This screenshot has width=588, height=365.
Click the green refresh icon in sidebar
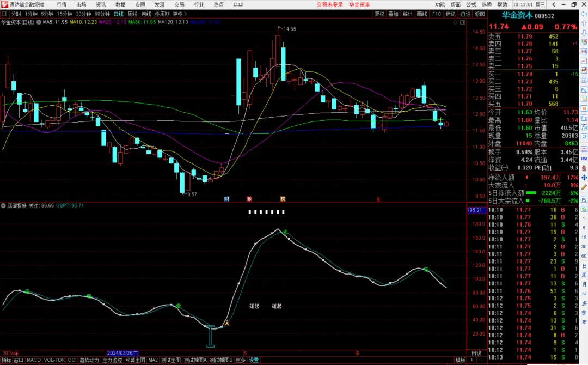click(x=584, y=209)
